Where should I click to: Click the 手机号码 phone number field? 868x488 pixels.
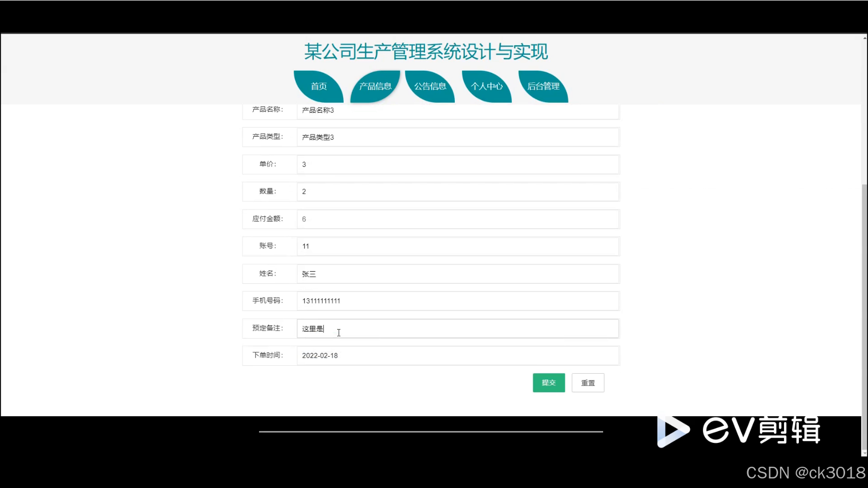click(457, 301)
